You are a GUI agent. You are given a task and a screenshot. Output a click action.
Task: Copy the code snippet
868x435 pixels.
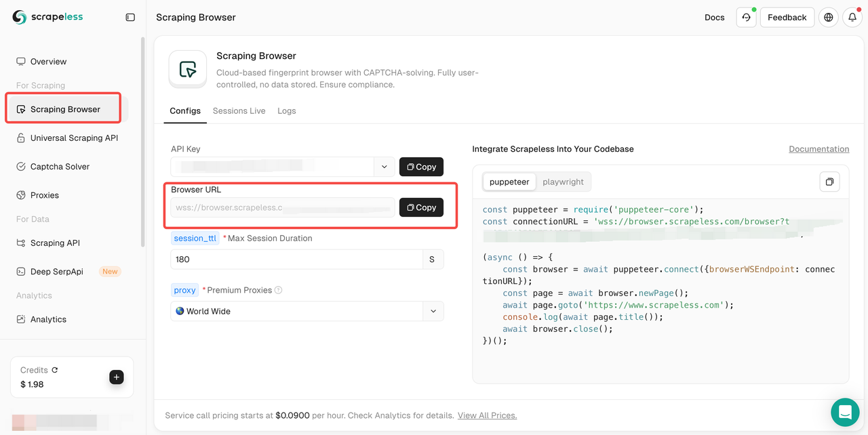point(829,182)
